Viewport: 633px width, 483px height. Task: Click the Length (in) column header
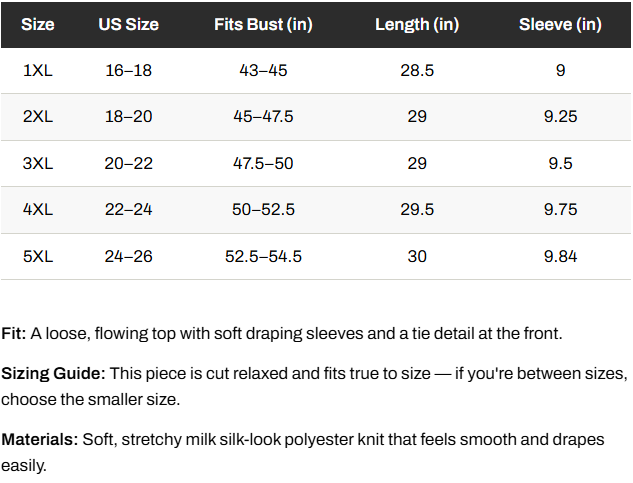click(417, 25)
